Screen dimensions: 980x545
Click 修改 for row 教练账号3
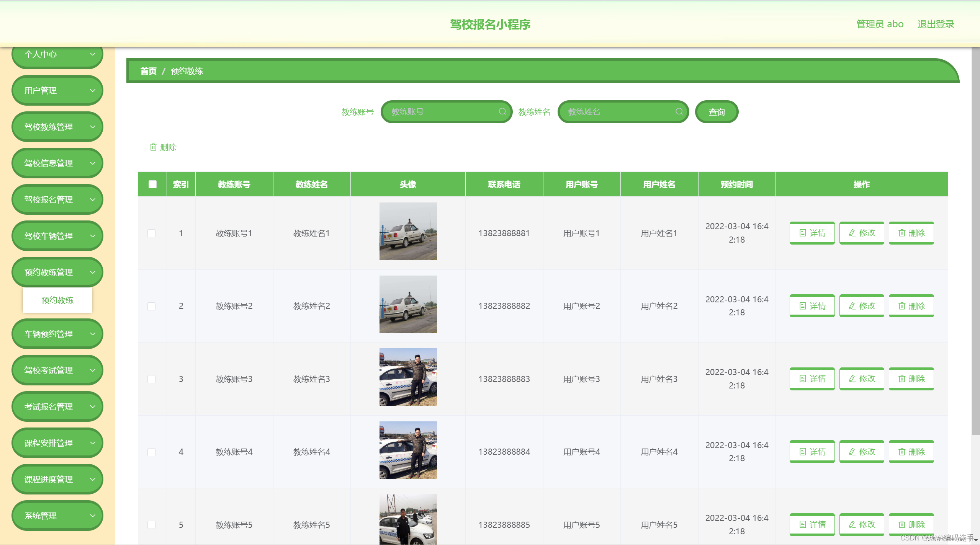pos(862,379)
